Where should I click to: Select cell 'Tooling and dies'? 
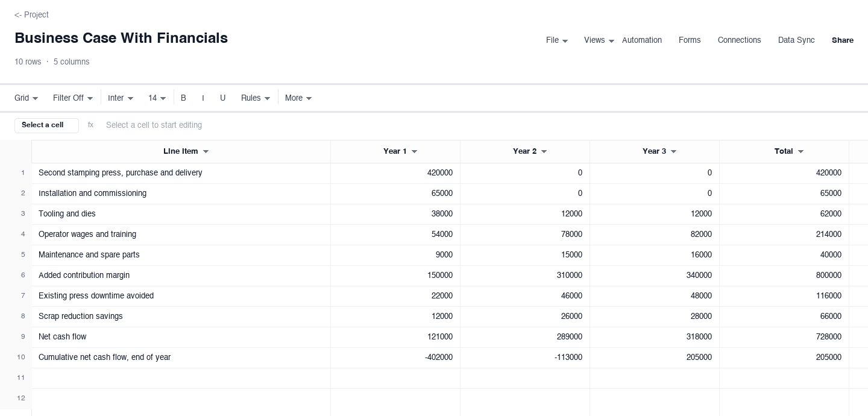[x=181, y=214]
